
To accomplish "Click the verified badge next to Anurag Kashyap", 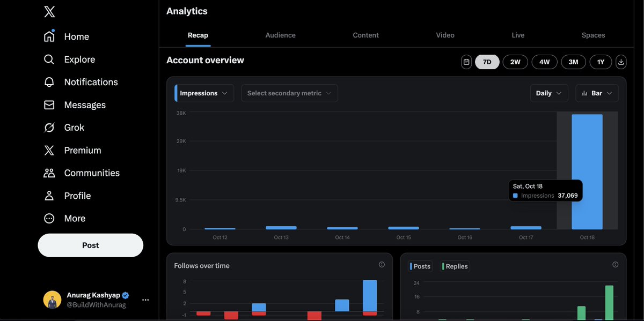I will coord(125,295).
